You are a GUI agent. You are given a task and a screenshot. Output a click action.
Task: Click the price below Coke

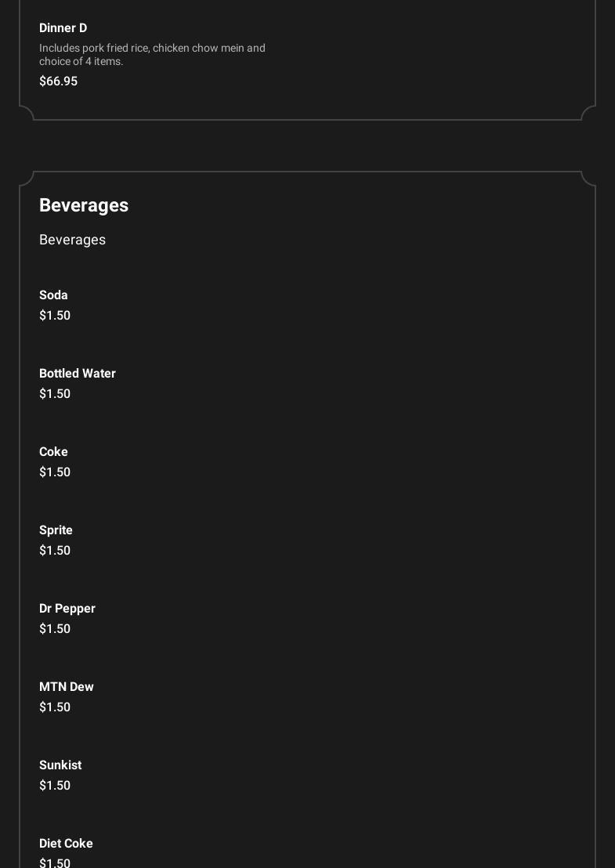pyautogui.click(x=55, y=472)
